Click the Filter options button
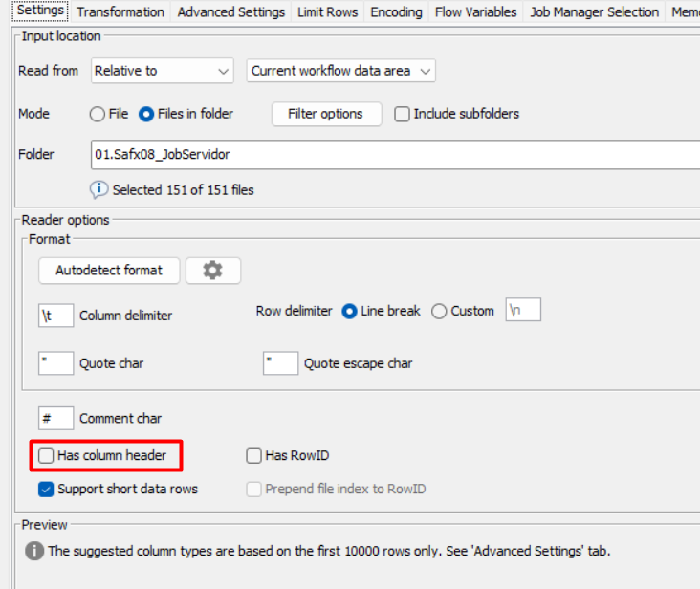 coord(325,114)
